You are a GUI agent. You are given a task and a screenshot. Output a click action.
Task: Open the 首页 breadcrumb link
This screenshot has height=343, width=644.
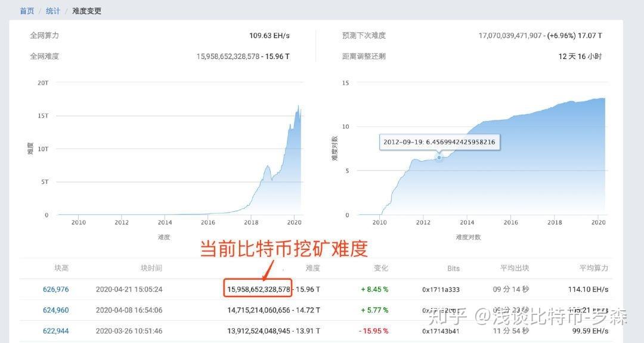27,11
